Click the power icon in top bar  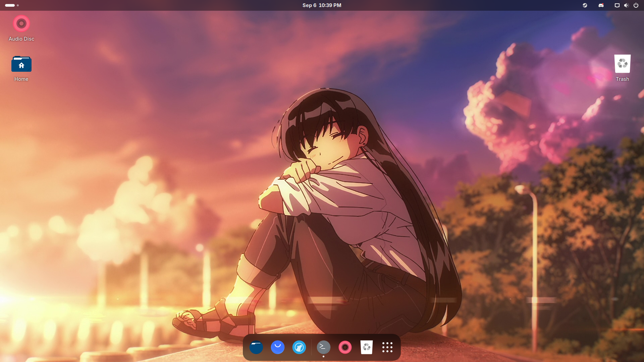click(636, 5)
